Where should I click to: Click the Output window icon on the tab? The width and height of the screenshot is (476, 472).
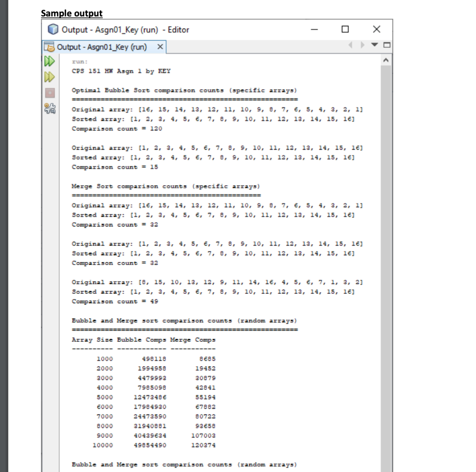click(x=50, y=47)
